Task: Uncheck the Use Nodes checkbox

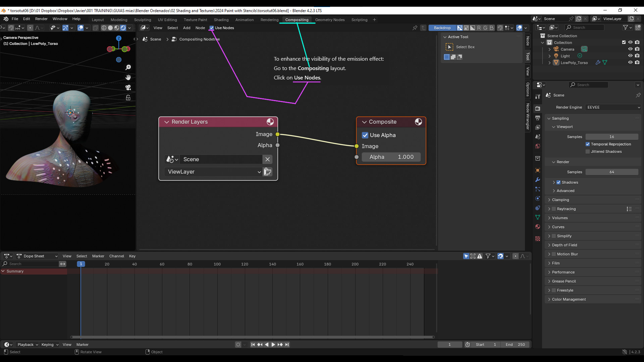Action: [x=212, y=28]
